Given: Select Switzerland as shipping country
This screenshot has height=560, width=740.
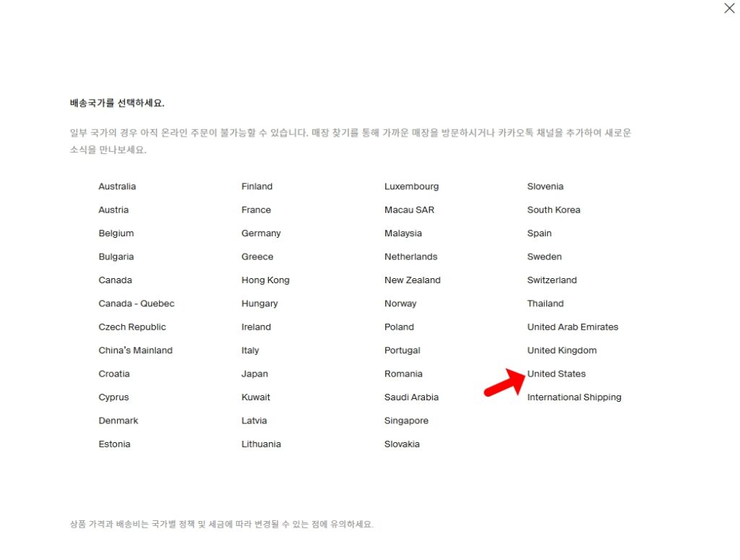Looking at the screenshot, I should tap(551, 280).
